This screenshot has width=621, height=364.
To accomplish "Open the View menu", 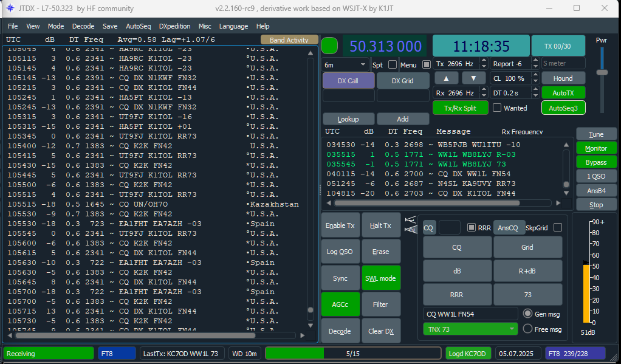I will coord(33,26).
